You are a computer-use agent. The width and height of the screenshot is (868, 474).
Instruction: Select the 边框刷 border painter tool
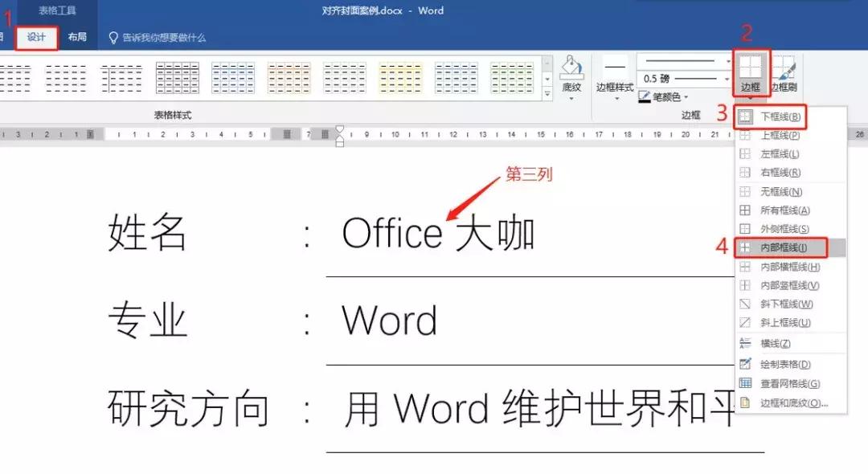[784, 73]
